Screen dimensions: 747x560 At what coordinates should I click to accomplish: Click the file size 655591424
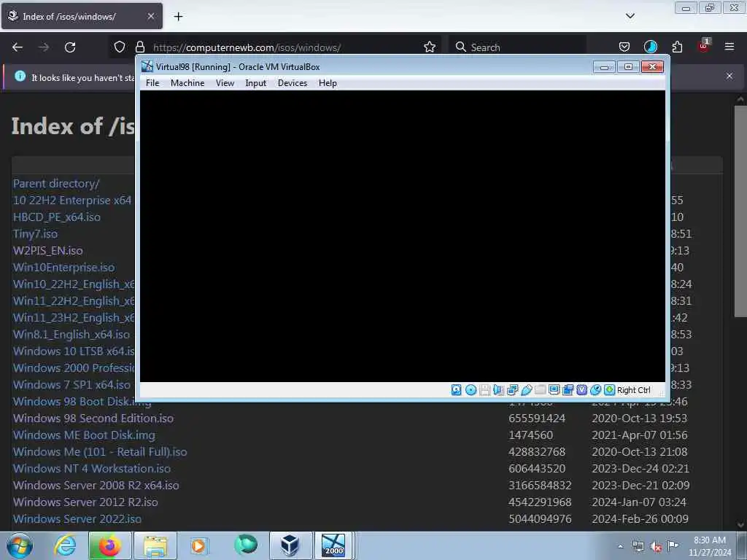point(537,418)
